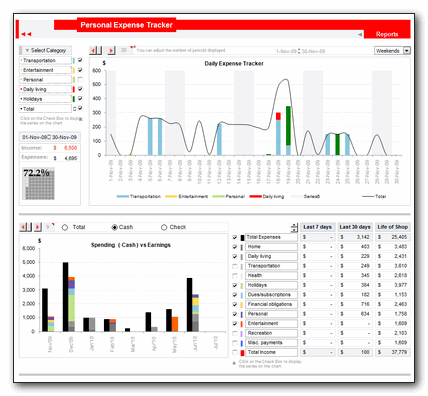This screenshot has width=428, height=396.
Task: Toggle the Home row checkbox
Action: (235, 247)
